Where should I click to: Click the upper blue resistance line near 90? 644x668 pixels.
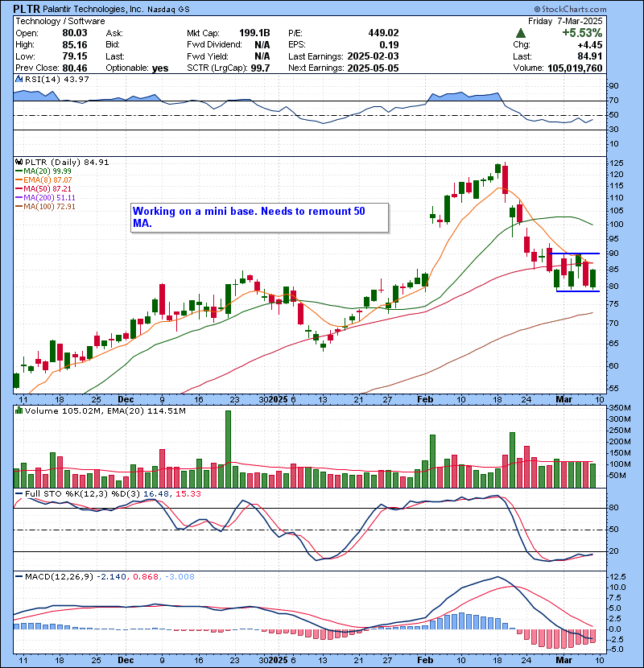[574, 254]
